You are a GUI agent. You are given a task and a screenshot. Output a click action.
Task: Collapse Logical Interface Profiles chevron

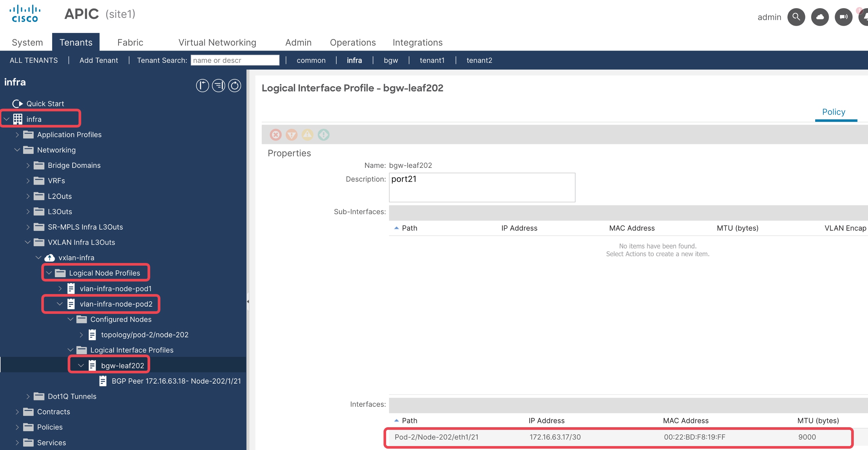[70, 350]
